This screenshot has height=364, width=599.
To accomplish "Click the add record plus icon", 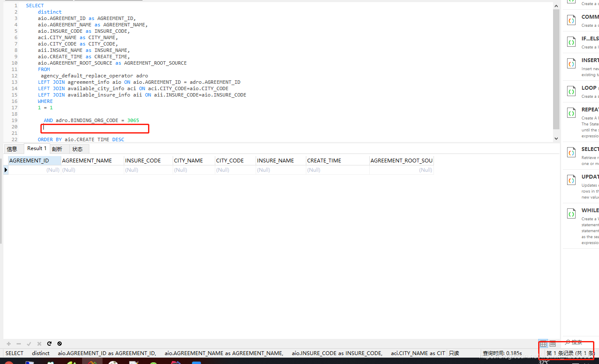I will coord(9,344).
